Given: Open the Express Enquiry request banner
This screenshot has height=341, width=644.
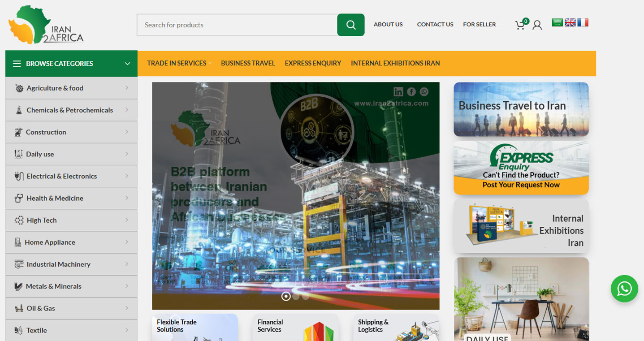Looking at the screenshot, I should coord(521,168).
